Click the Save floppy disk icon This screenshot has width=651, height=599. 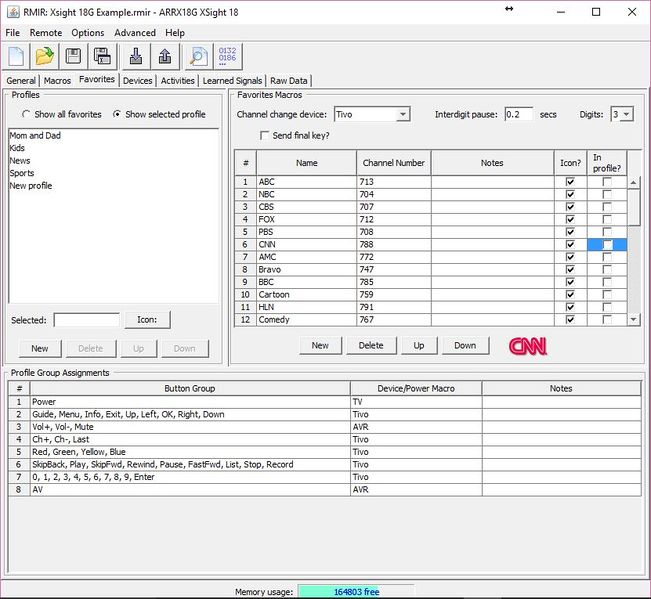(74, 56)
